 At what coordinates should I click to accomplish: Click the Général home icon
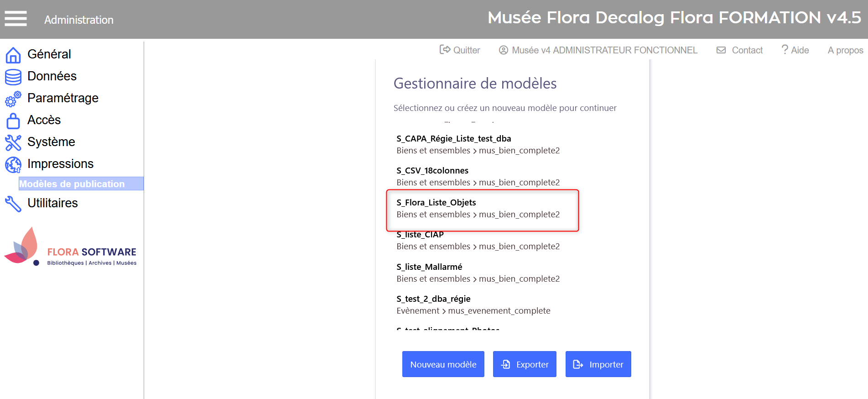[13, 55]
